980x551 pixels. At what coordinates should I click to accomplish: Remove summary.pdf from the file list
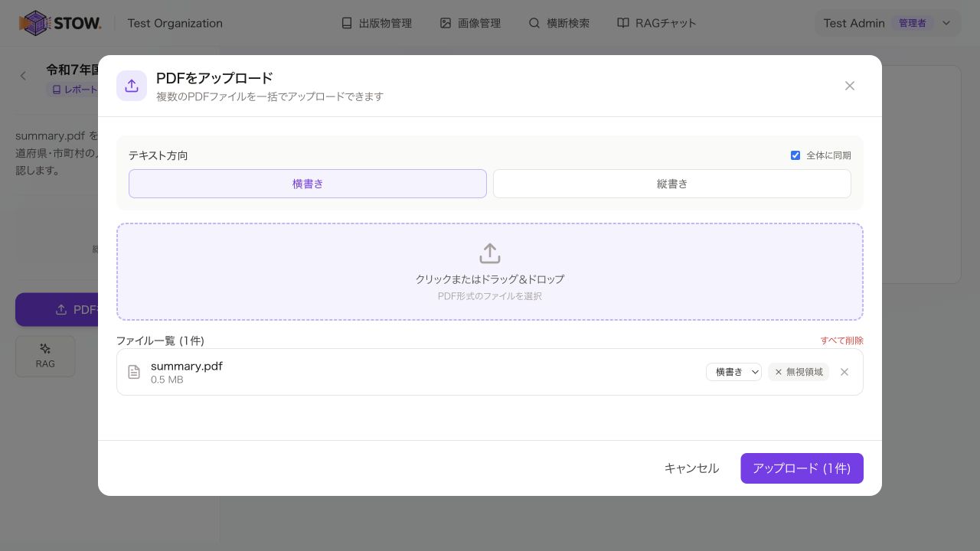844,372
